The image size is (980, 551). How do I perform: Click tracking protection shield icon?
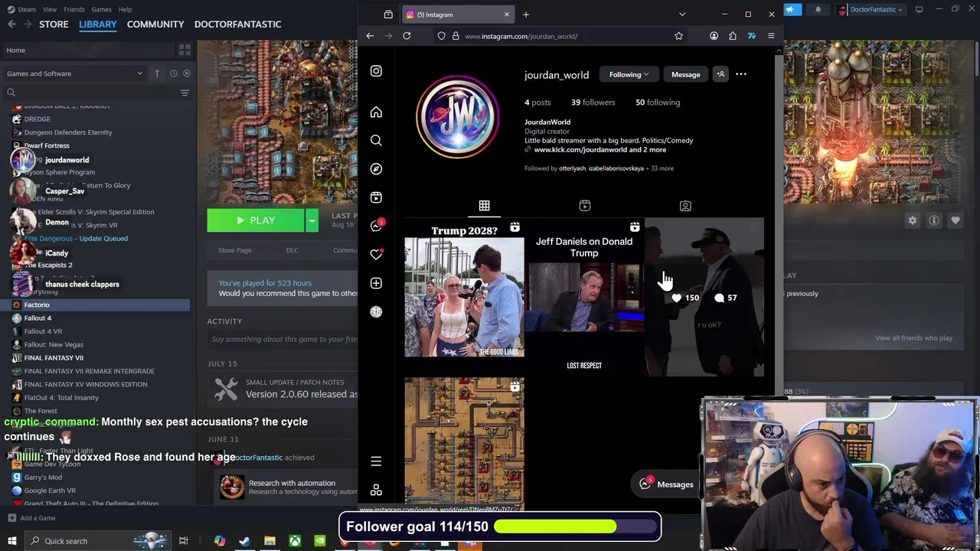[441, 36]
